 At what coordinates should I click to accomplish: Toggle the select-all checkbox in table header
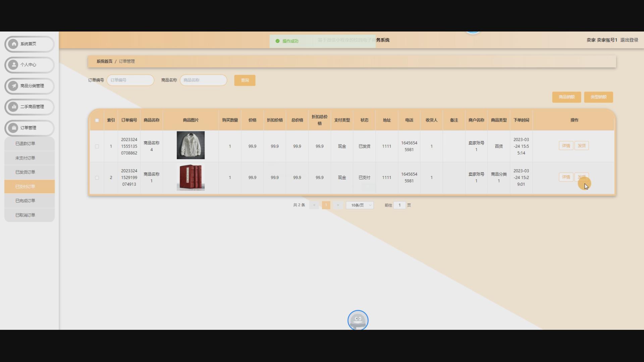click(x=97, y=120)
